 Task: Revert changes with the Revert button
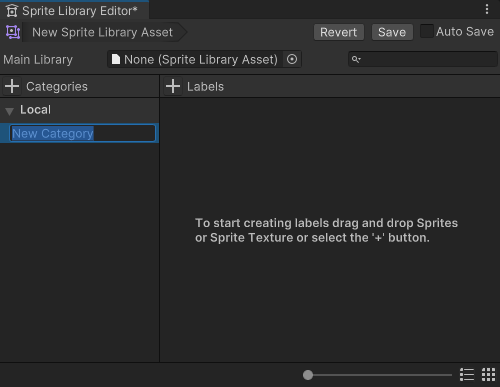click(339, 32)
